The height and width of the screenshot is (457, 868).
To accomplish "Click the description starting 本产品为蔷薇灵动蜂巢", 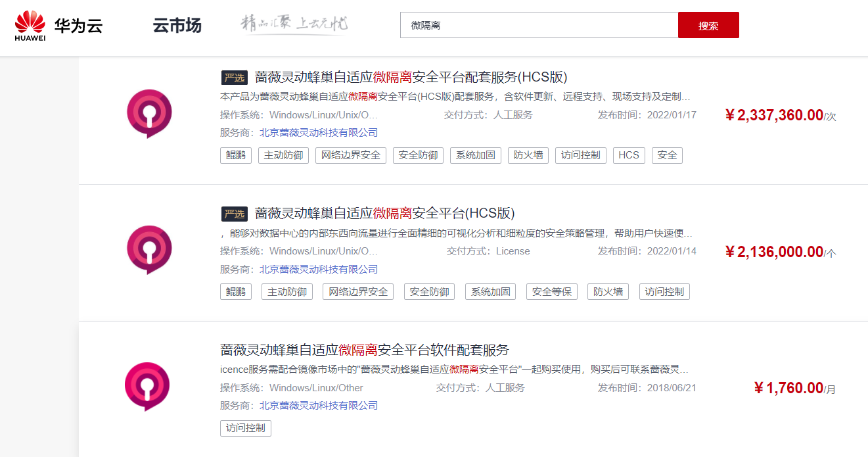I will coord(455,97).
